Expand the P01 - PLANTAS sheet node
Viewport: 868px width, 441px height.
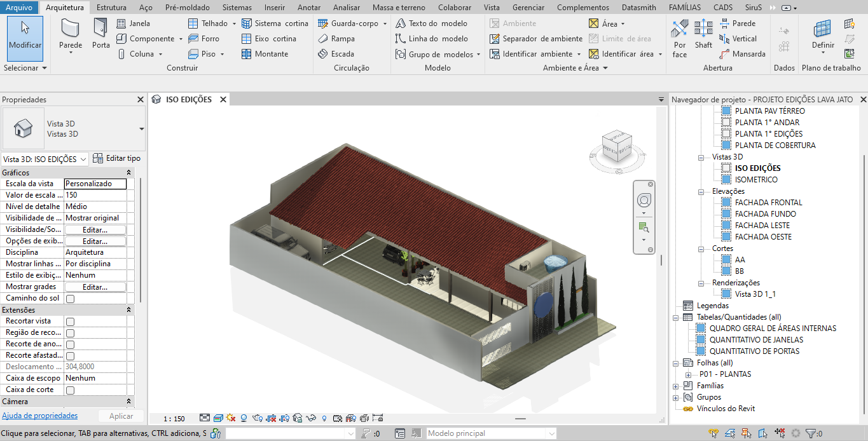tap(689, 374)
